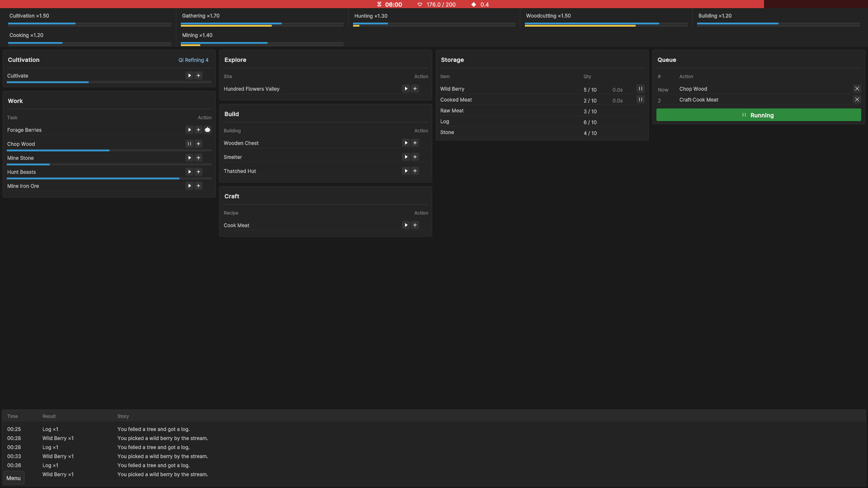Image resolution: width=868 pixels, height=488 pixels.
Task: Select the Log row in Storage
Action: click(542, 122)
